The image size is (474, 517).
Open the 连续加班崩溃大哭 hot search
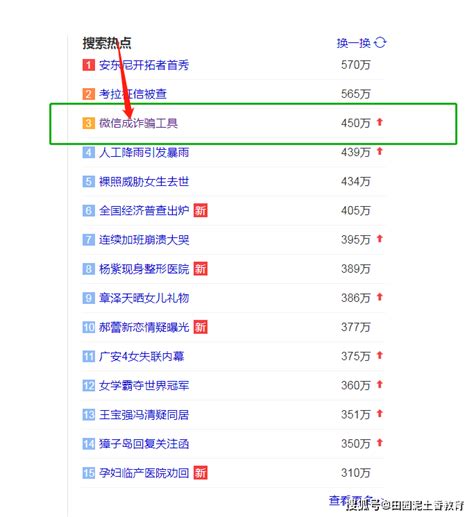point(144,240)
